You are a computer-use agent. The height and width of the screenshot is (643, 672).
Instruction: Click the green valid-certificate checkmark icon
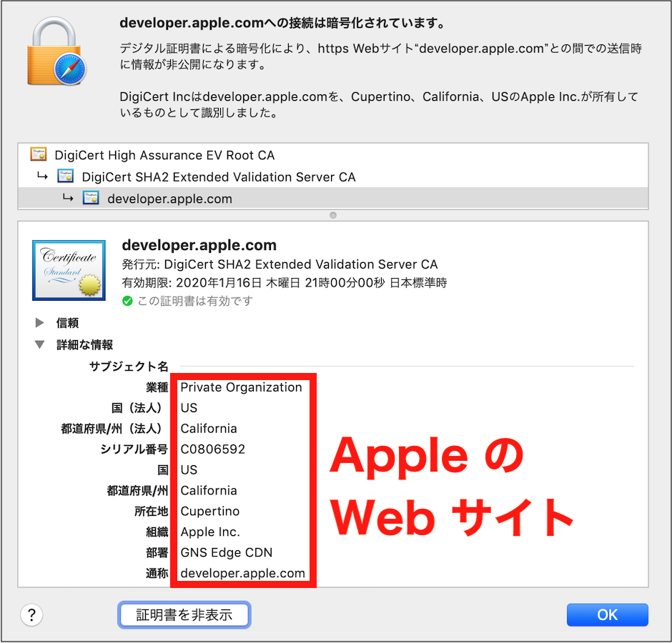[x=127, y=301]
